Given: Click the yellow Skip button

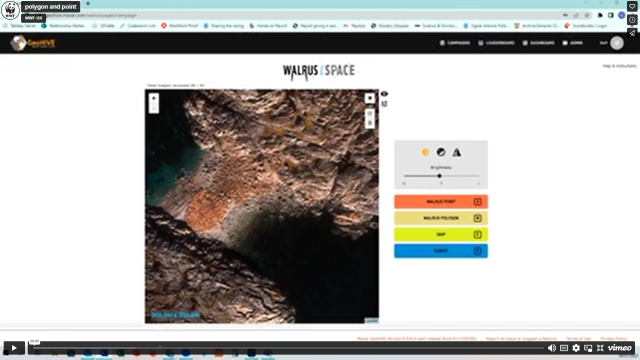Looking at the screenshot, I should 441,234.
